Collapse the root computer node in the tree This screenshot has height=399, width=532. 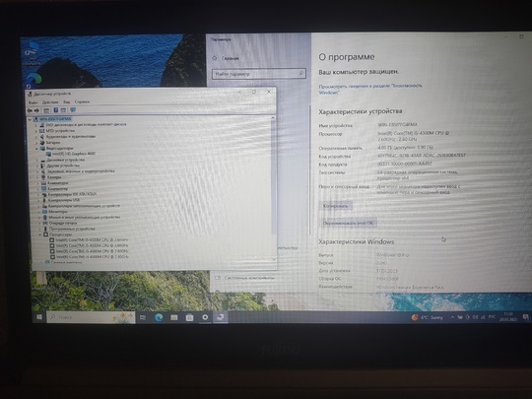click(x=30, y=119)
